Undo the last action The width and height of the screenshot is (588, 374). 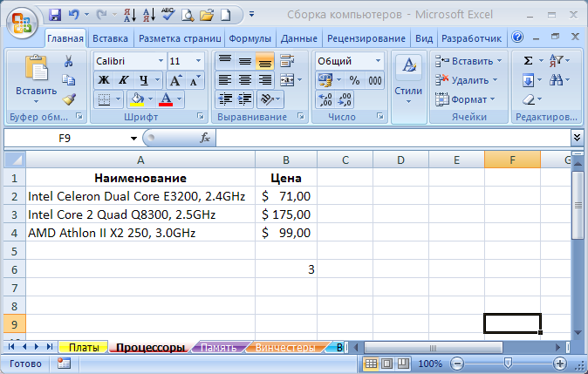(74, 15)
